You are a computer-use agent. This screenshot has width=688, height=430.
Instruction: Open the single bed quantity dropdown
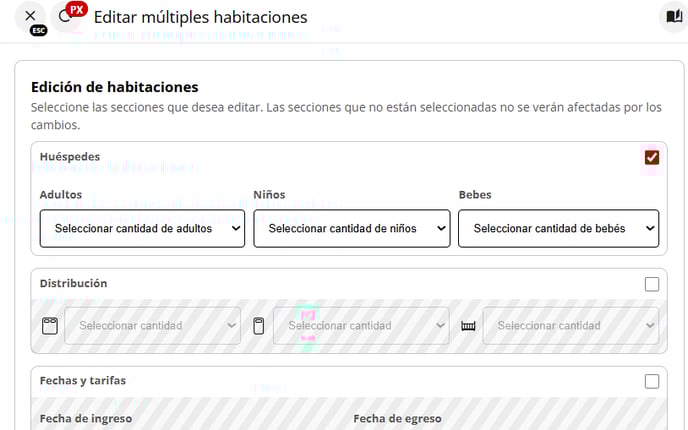click(361, 326)
